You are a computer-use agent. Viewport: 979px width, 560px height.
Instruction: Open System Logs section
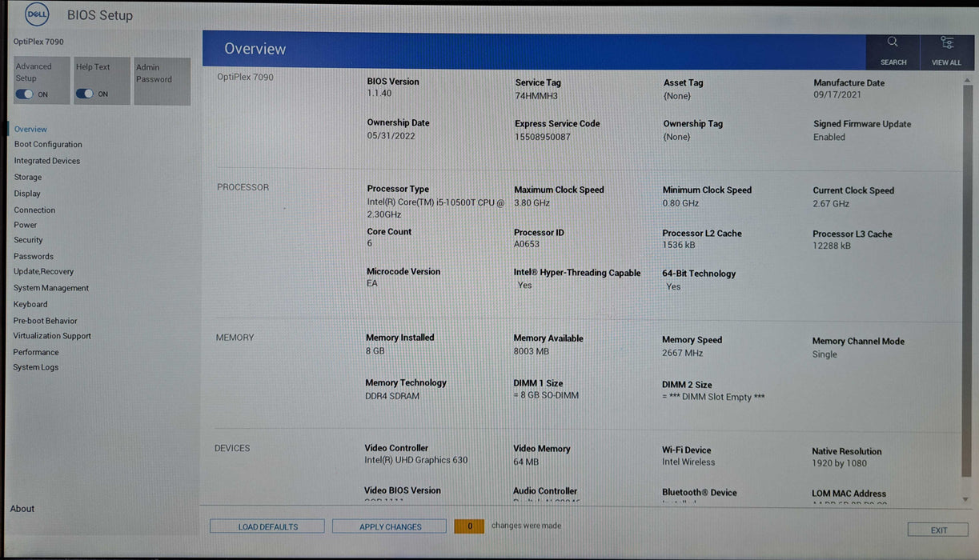(x=35, y=367)
